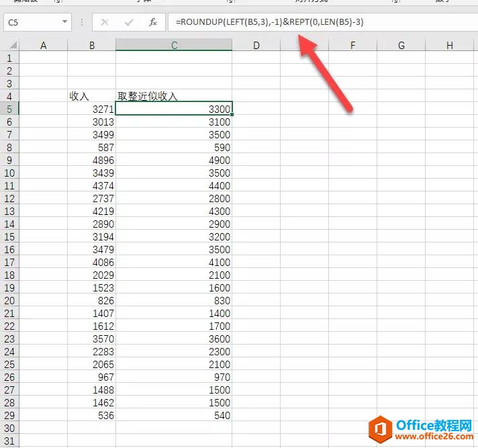Select cell with value 4896

coord(92,160)
